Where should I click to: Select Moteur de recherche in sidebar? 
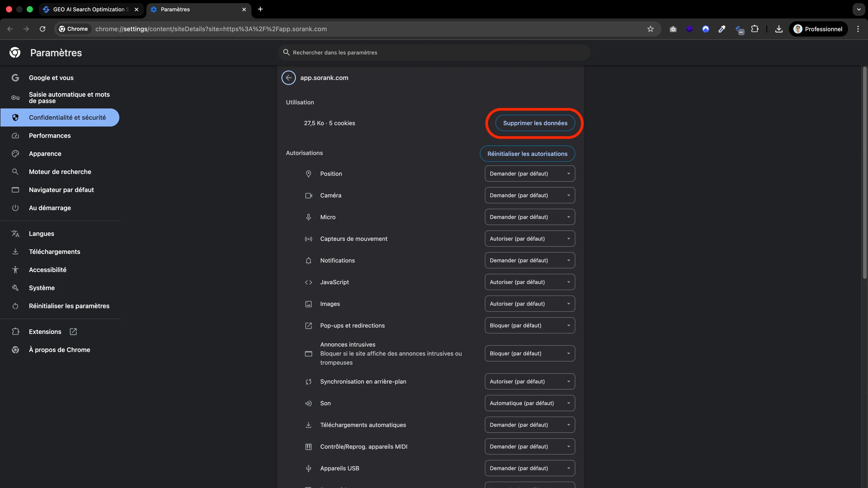(60, 172)
